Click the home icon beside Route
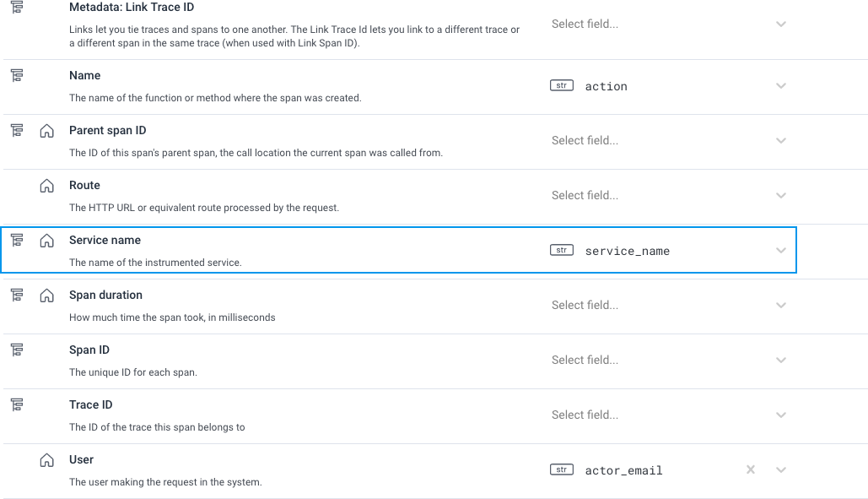This screenshot has height=499, width=868. (x=46, y=185)
